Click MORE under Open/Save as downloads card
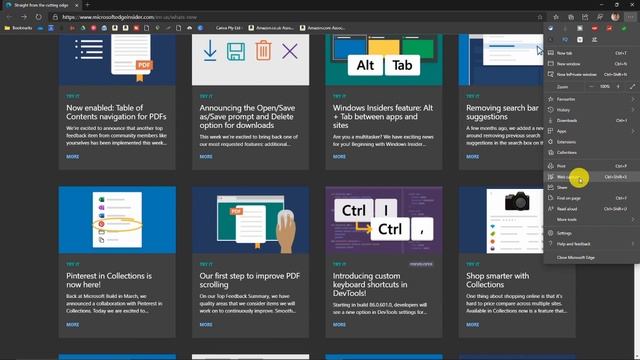Screen dimensions: 640x360 tap(206, 157)
